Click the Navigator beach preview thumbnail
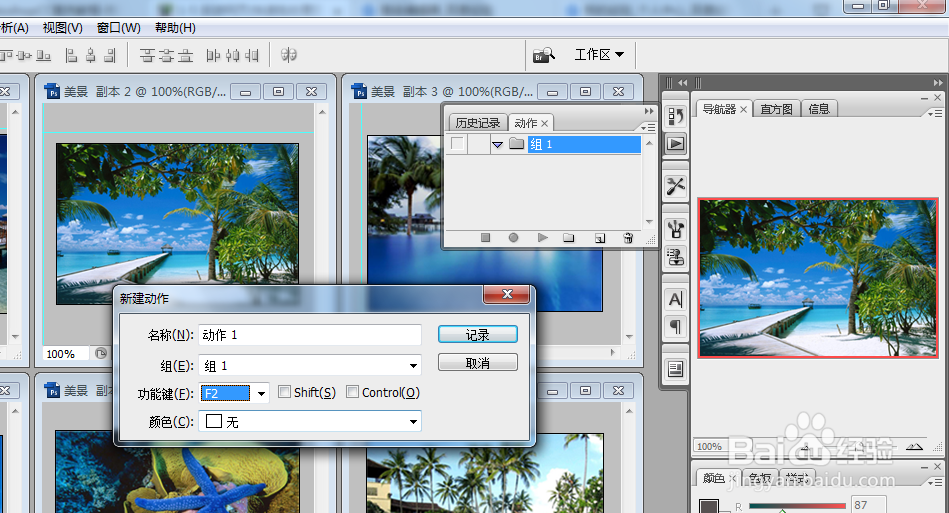Screen dimensions: 949x513 point(818,278)
